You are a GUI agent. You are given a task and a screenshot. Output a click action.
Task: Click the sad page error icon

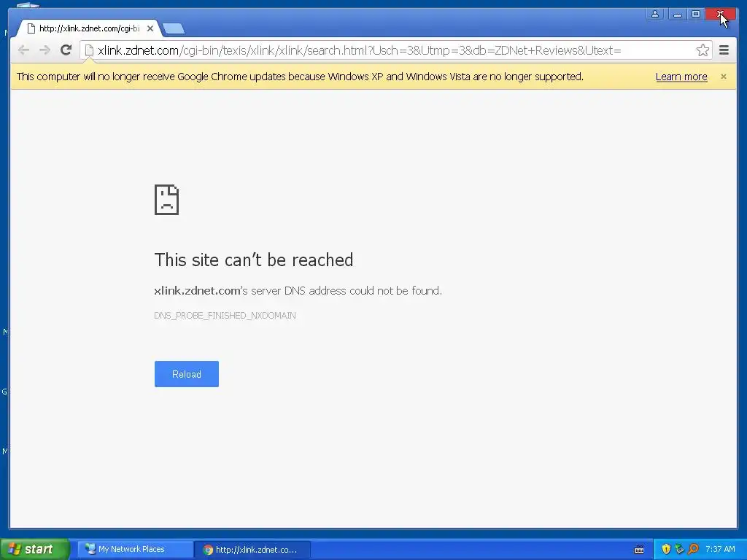click(166, 200)
